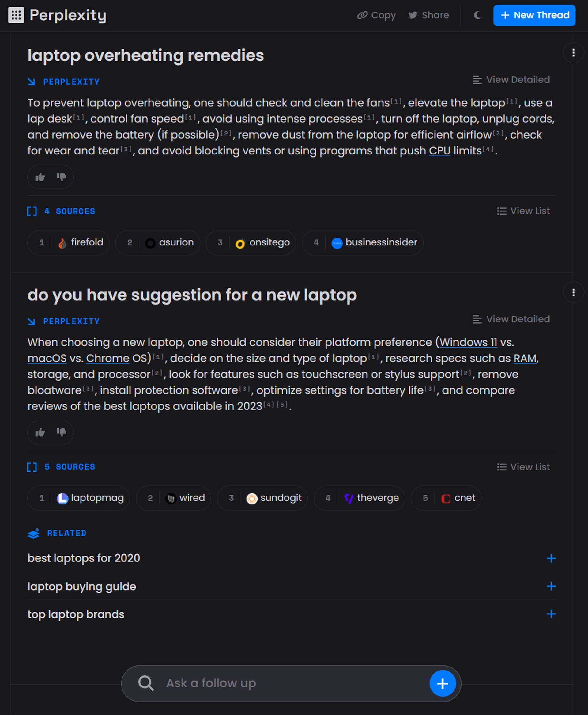Screen dimensions: 588x715
Task: Click thumbs up on laptop suggestion answer
Action: point(40,432)
